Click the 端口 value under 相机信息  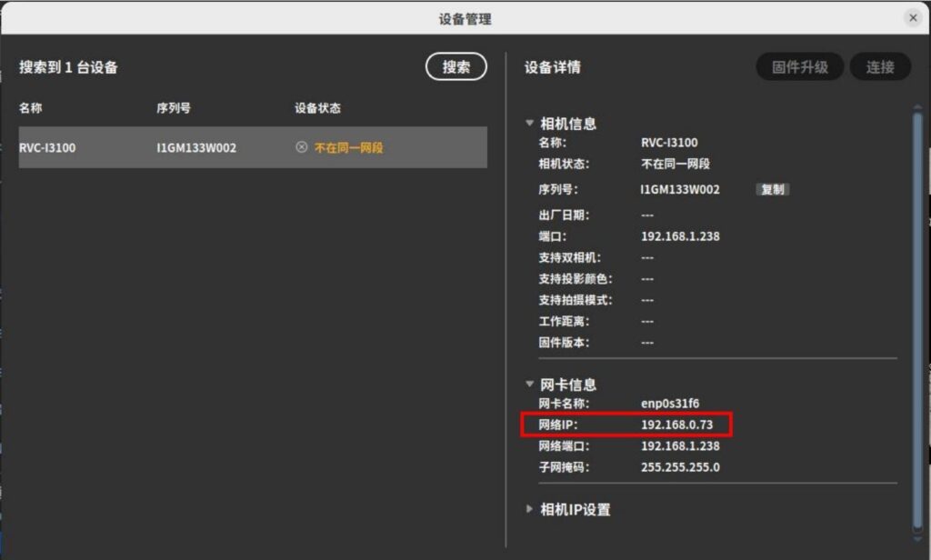tap(680, 236)
